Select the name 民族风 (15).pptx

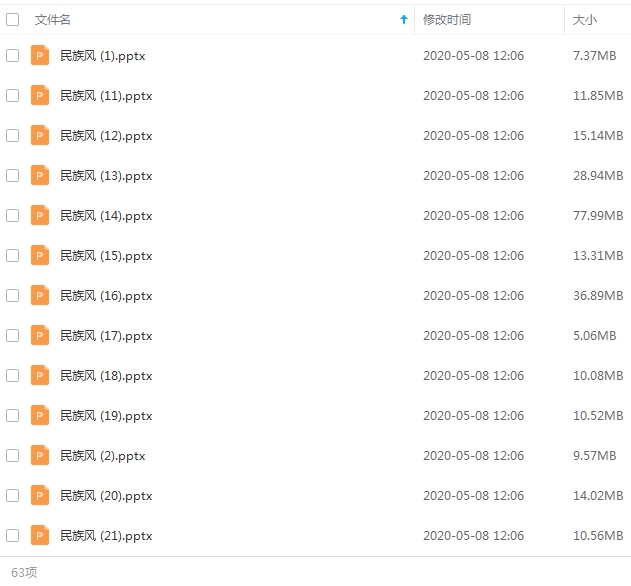pos(106,256)
